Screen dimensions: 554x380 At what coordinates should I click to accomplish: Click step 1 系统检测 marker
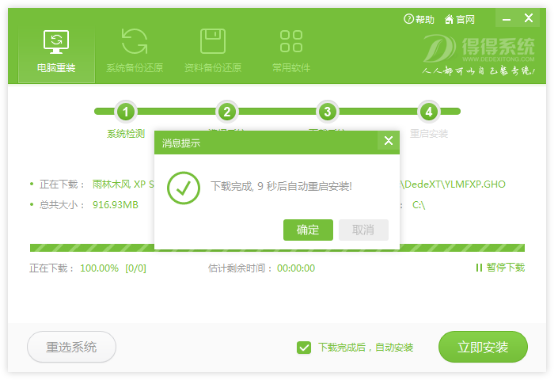(x=125, y=112)
